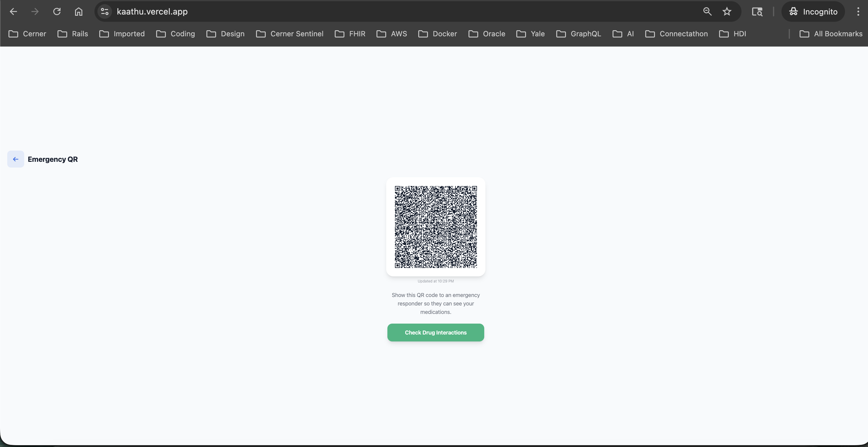This screenshot has height=447, width=868.
Task: Open the Connectathon bookmarks folder
Action: pos(676,34)
